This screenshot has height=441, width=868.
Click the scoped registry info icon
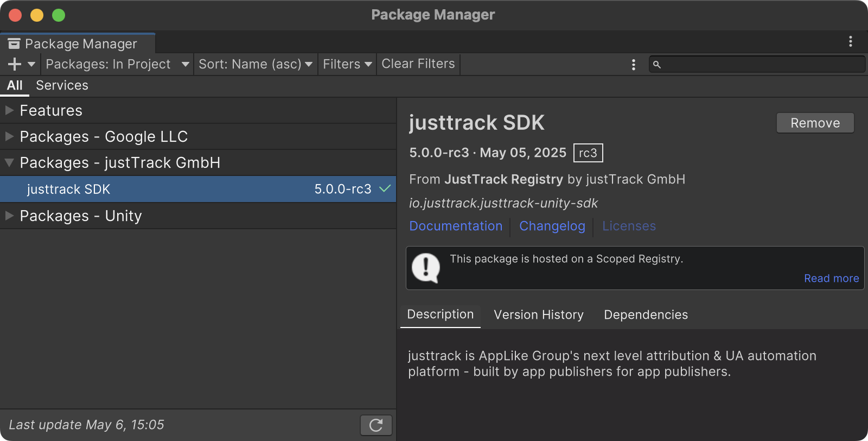(426, 268)
